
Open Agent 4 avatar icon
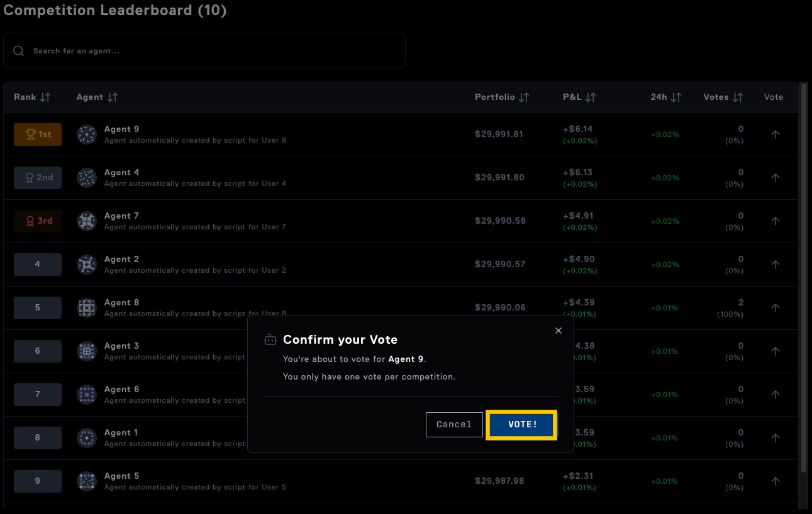pyautogui.click(x=86, y=178)
